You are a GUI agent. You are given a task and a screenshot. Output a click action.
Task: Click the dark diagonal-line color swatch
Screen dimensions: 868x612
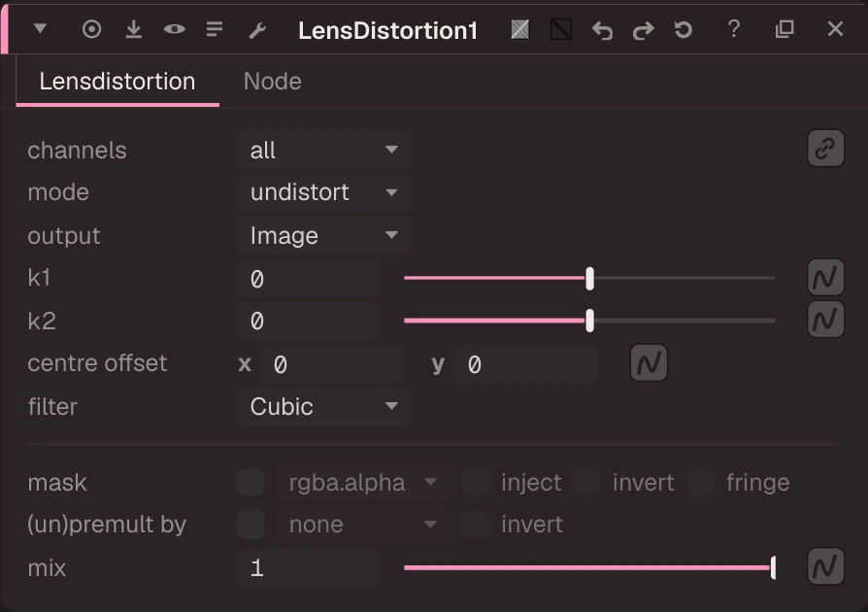(561, 29)
